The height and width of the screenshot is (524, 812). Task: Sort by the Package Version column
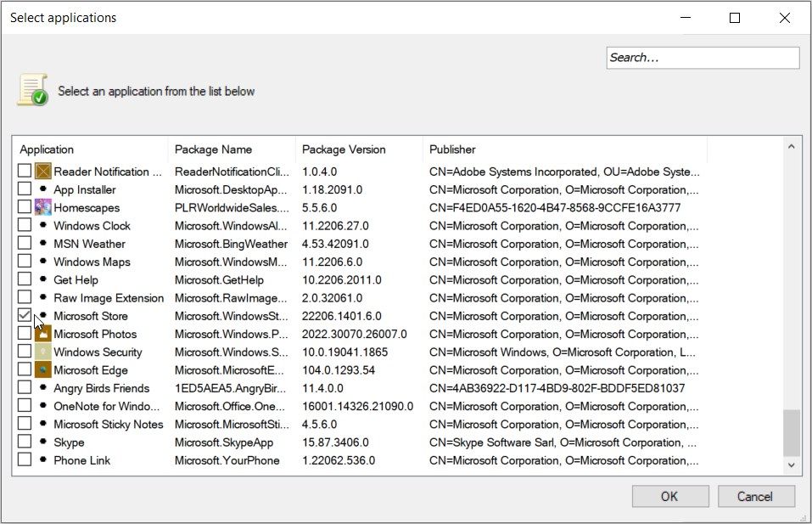tap(358, 149)
